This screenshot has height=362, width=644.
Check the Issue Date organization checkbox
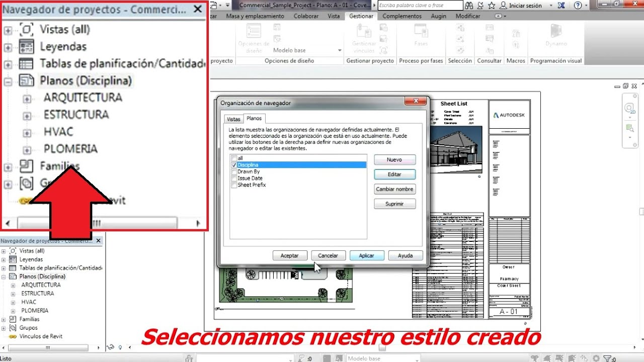coord(233,178)
